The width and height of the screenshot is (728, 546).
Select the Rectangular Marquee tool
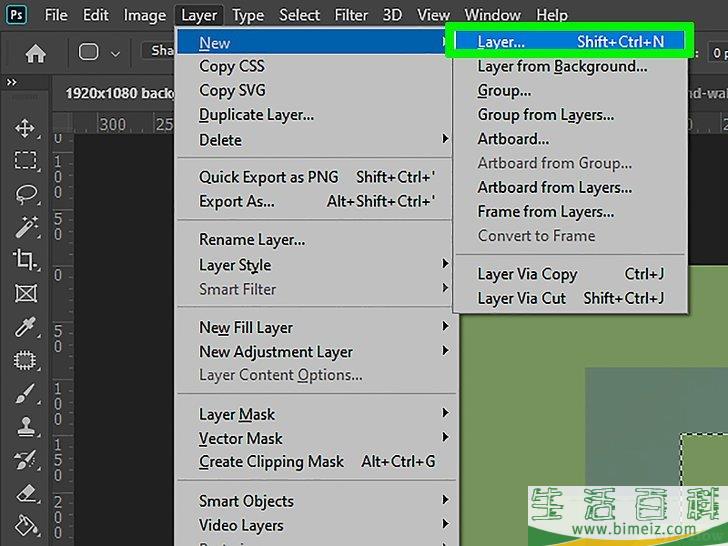(25, 161)
